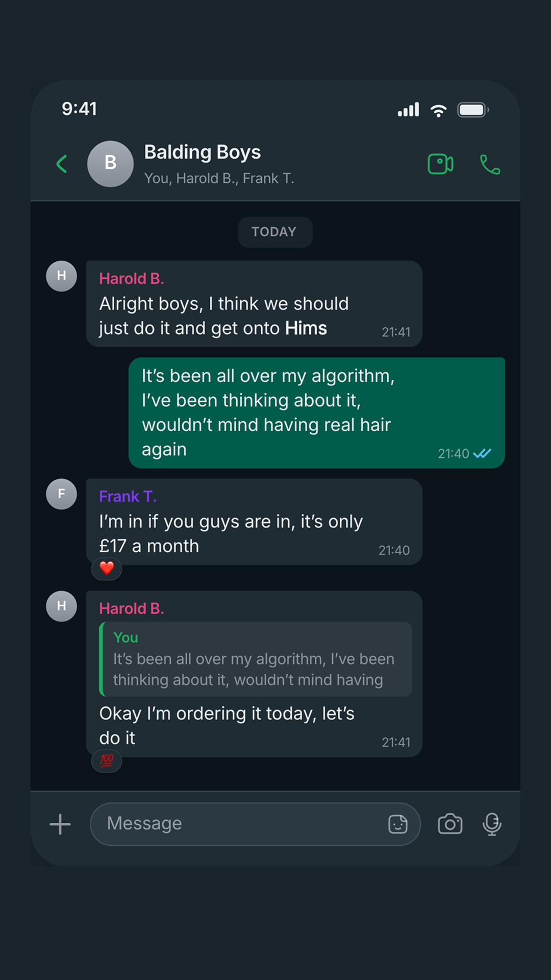Open Harold B.'s avatar on first message

click(62, 276)
